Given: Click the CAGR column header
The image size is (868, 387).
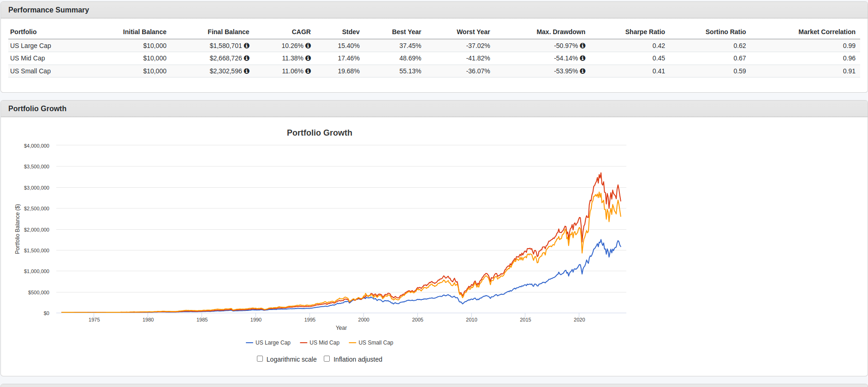Looking at the screenshot, I should [301, 32].
